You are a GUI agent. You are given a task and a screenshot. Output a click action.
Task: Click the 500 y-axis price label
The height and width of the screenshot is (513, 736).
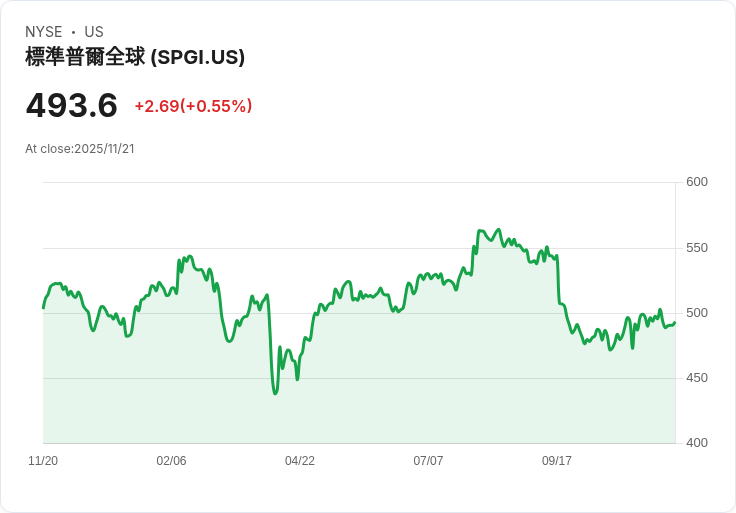coord(697,313)
